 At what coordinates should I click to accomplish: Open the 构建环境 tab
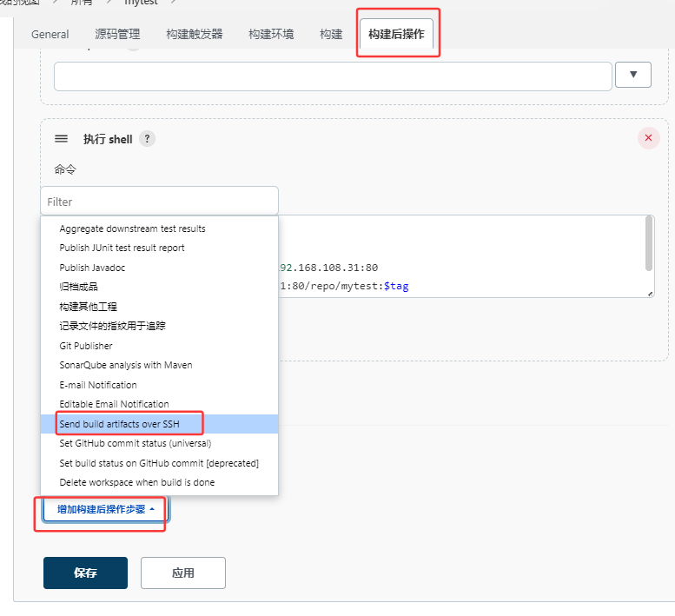(271, 34)
